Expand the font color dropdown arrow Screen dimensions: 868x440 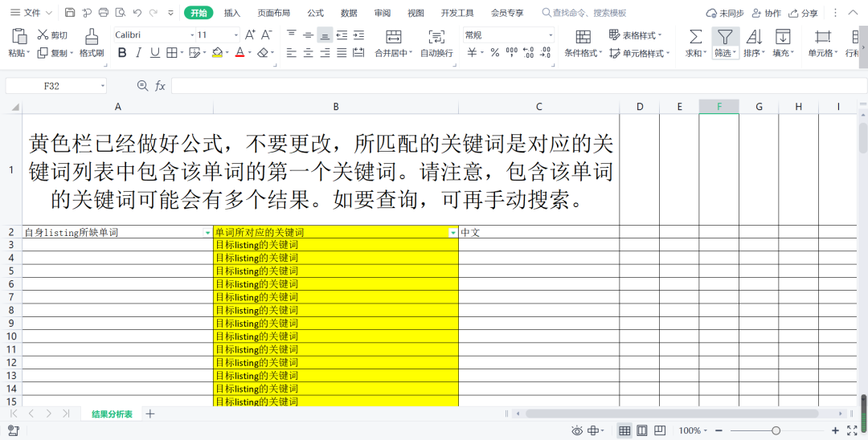250,53
